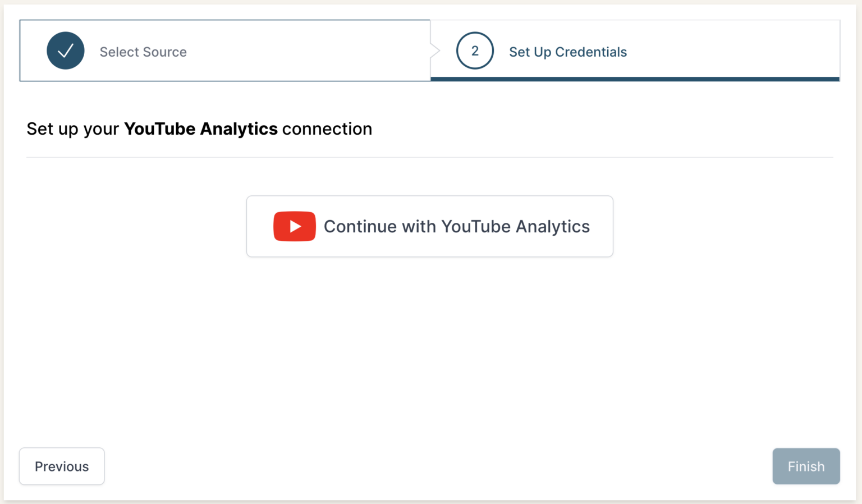Click the YouTube Analytics connection heading
The height and width of the screenshot is (504, 862).
click(199, 129)
